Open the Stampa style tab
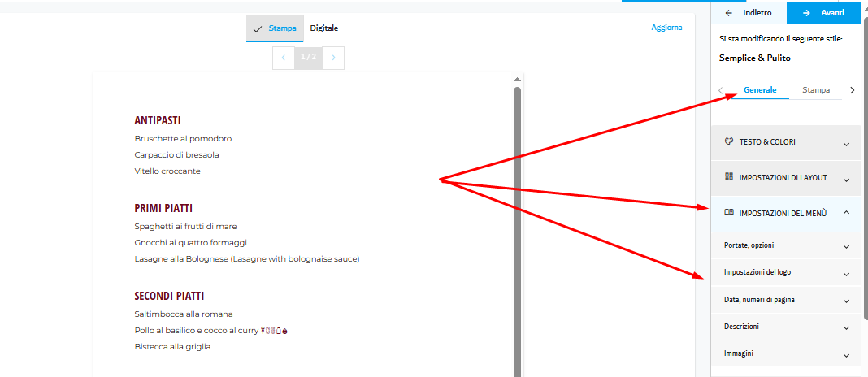The image size is (868, 377). pos(816,90)
